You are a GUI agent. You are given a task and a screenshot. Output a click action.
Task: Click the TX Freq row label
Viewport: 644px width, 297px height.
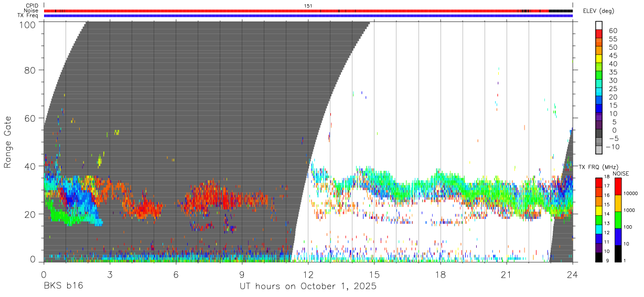click(28, 15)
